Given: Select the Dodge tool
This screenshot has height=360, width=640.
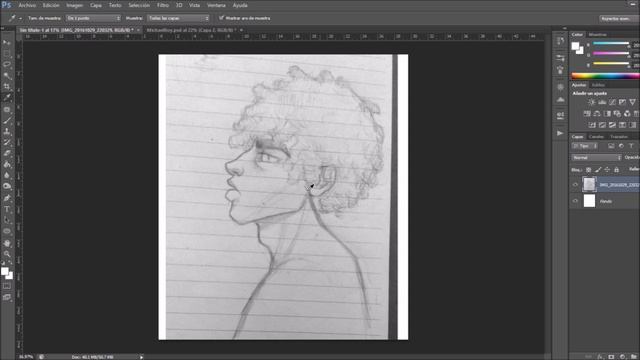Looking at the screenshot, I should [7, 187].
